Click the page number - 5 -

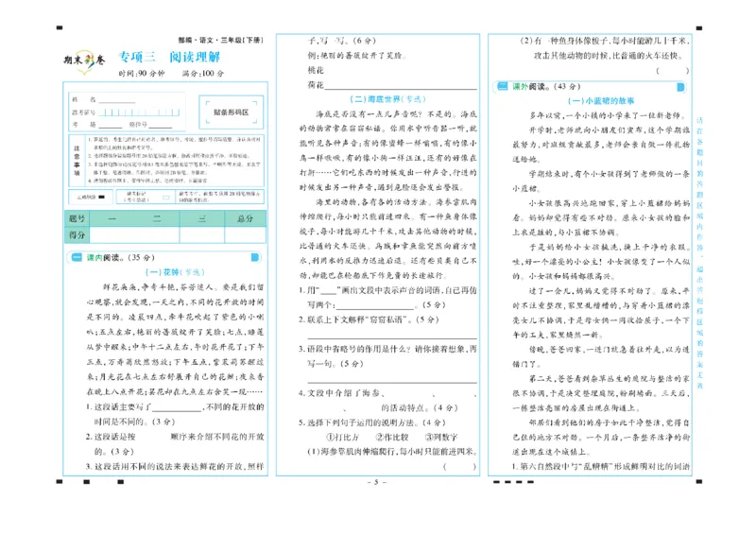(376, 482)
